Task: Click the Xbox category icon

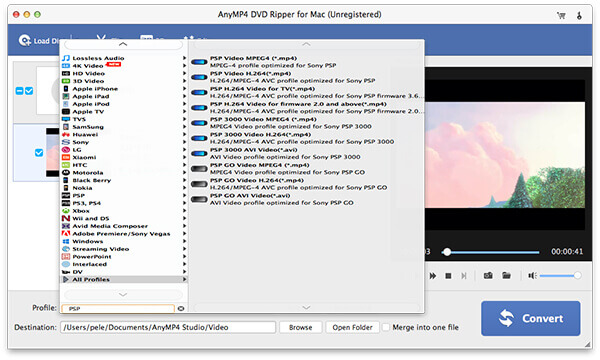Action: point(66,211)
